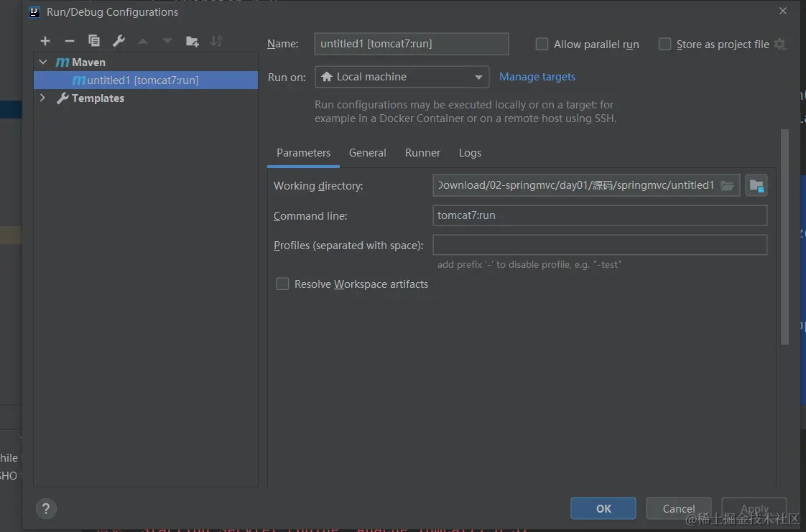Select the Templates row
Screen dimensions: 806x532
[x=146, y=98]
